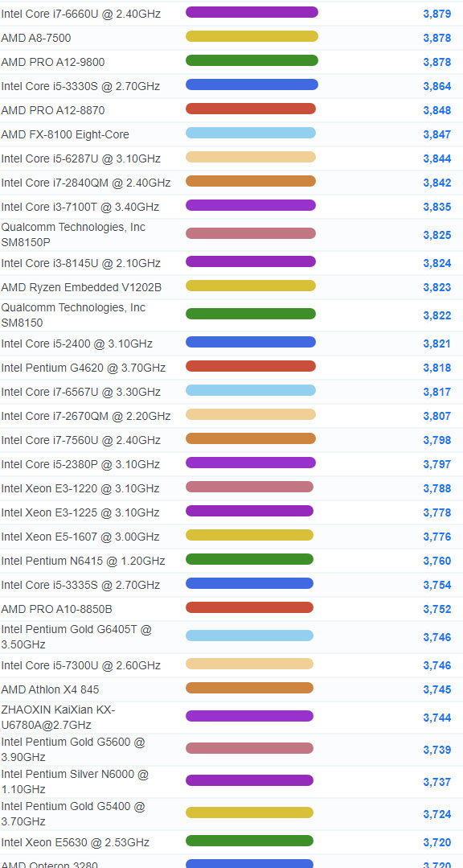This screenshot has height=868, width=463.
Task: Click the 3,821 score value
Action: tap(437, 343)
